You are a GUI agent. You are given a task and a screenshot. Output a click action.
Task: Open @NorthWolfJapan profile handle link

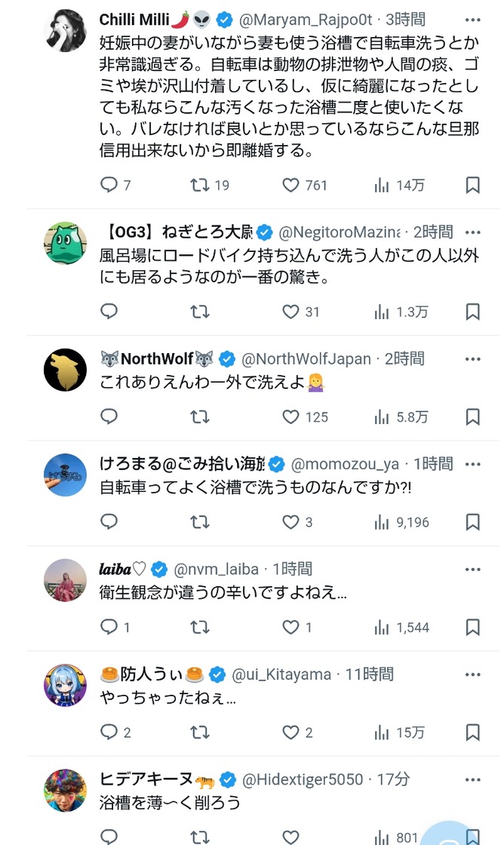[x=306, y=358]
